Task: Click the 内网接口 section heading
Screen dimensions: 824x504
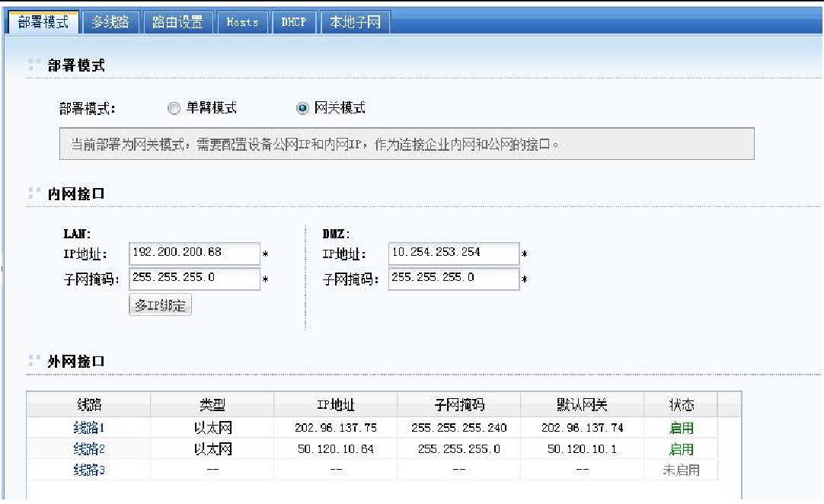Action: pos(76,194)
